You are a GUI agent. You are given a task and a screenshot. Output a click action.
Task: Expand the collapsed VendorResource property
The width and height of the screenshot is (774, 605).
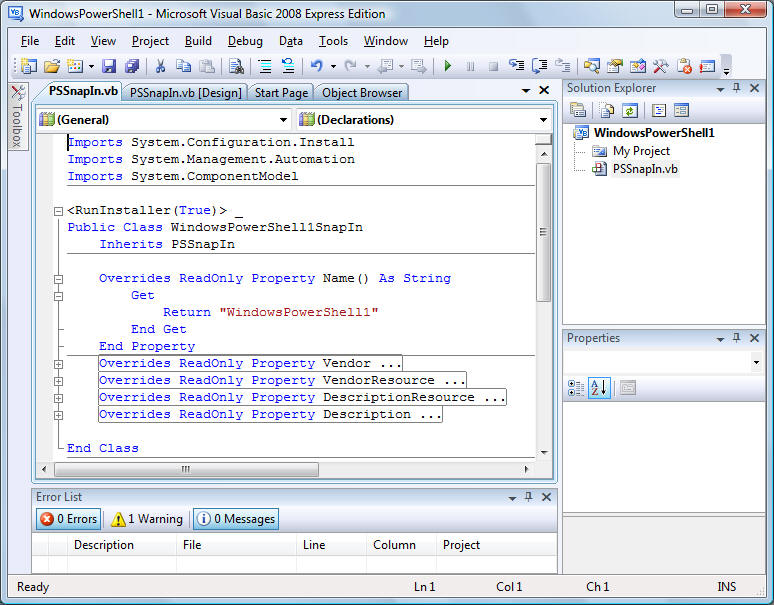tap(58, 381)
